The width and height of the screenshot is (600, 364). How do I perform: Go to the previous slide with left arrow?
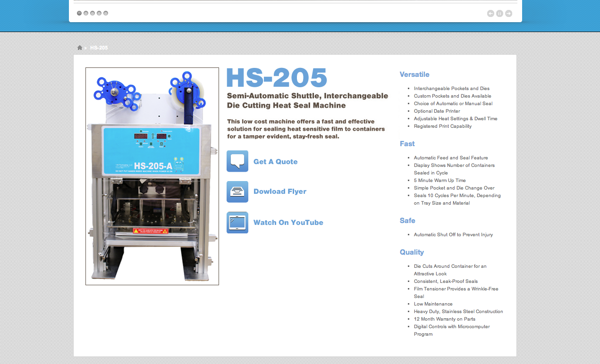[x=490, y=13]
